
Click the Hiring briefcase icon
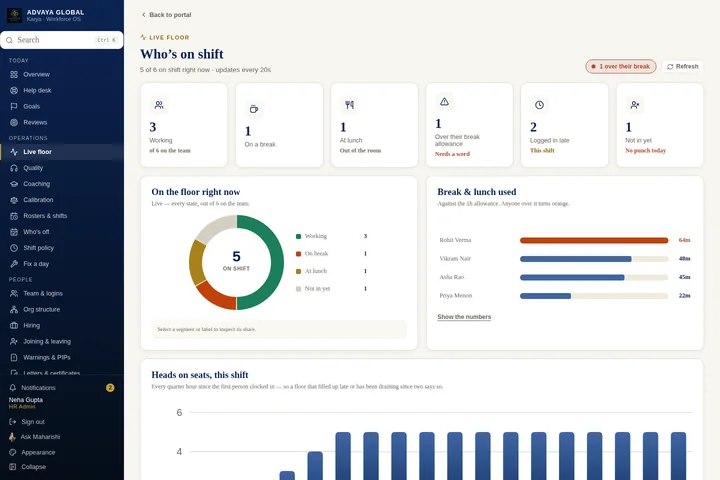pos(14,326)
